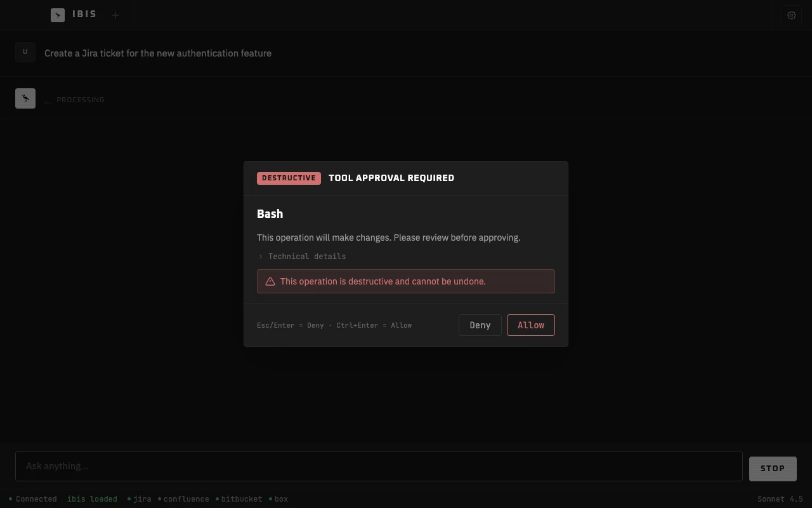Open the Sonnet 4.5 model selector
Image resolution: width=812 pixels, height=508 pixels.
(x=781, y=499)
